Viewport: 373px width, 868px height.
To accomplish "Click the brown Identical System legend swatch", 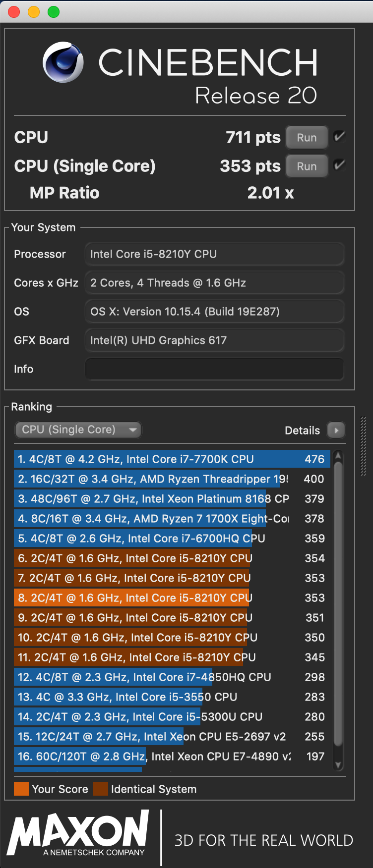I will point(101,789).
